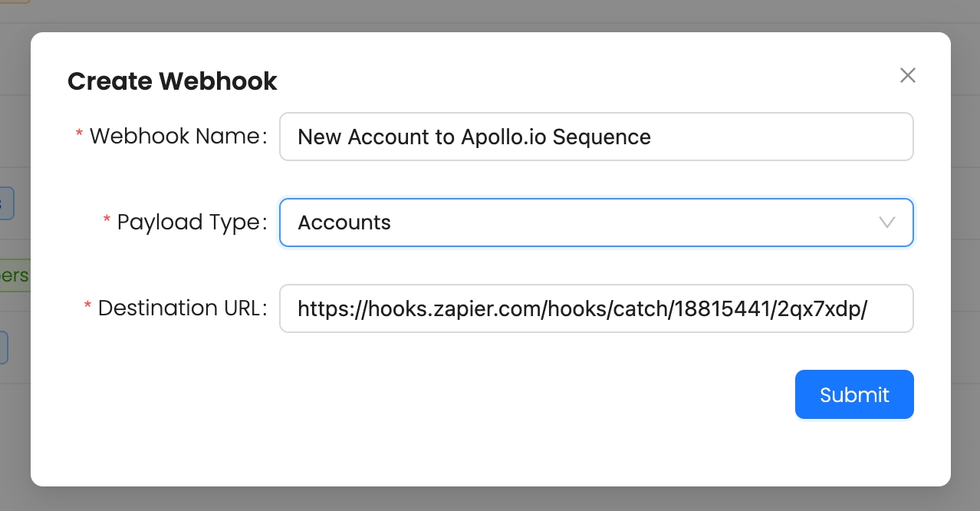The image size is (980, 511).
Task: Click the Zapier hooks URL text
Action: pos(582,308)
